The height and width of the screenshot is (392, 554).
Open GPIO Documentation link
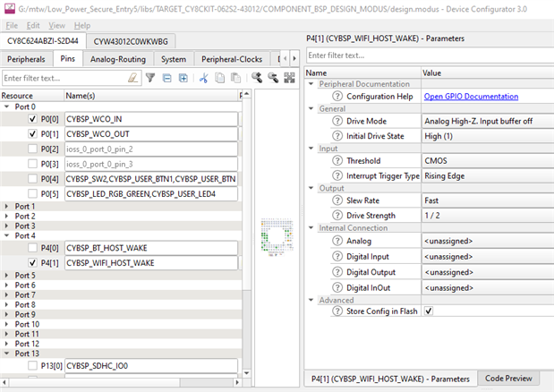tap(471, 96)
